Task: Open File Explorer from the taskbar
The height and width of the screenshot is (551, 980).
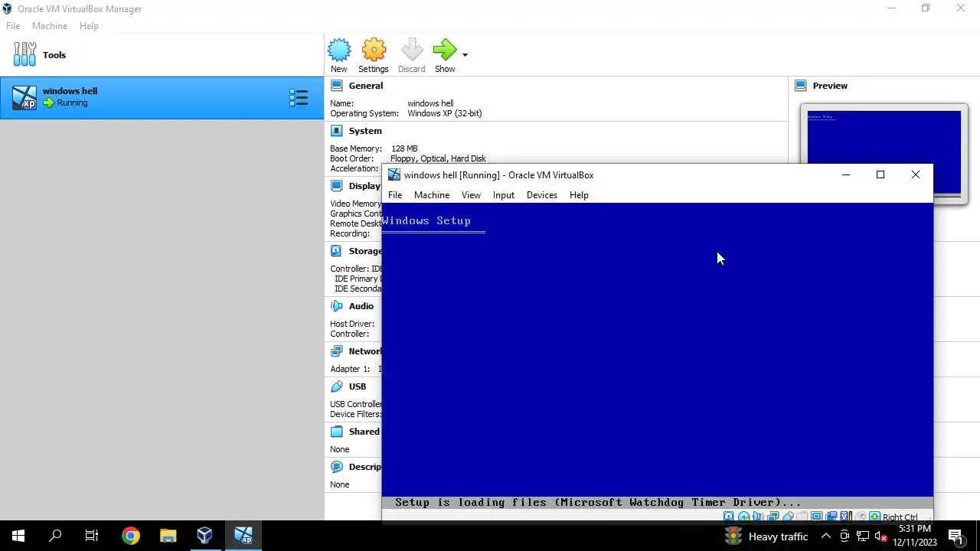Action: pyautogui.click(x=167, y=536)
